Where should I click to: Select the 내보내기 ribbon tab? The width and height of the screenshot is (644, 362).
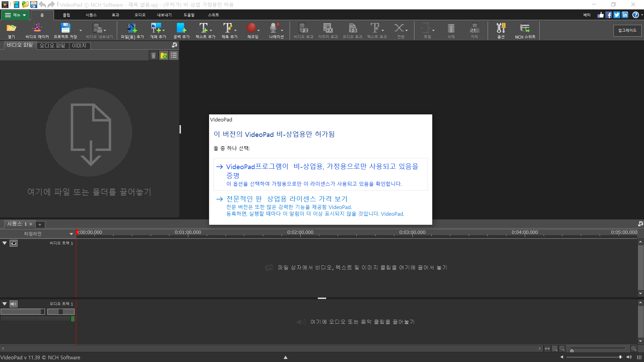(x=164, y=15)
